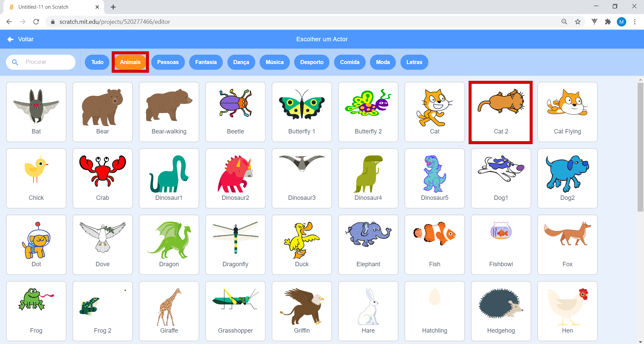Image resolution: width=644 pixels, height=344 pixels.
Task: Select the Chick sprite
Action: pyautogui.click(x=36, y=178)
